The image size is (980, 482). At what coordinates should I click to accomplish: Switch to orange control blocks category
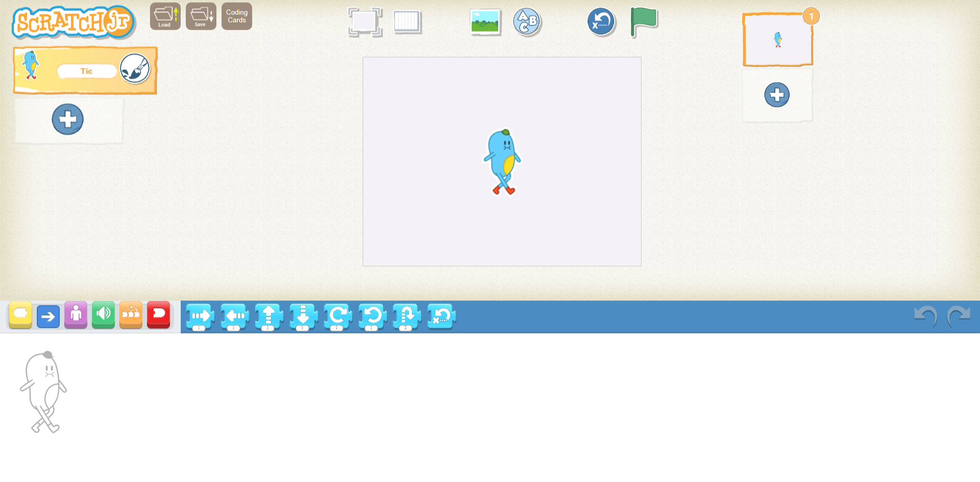[131, 315]
